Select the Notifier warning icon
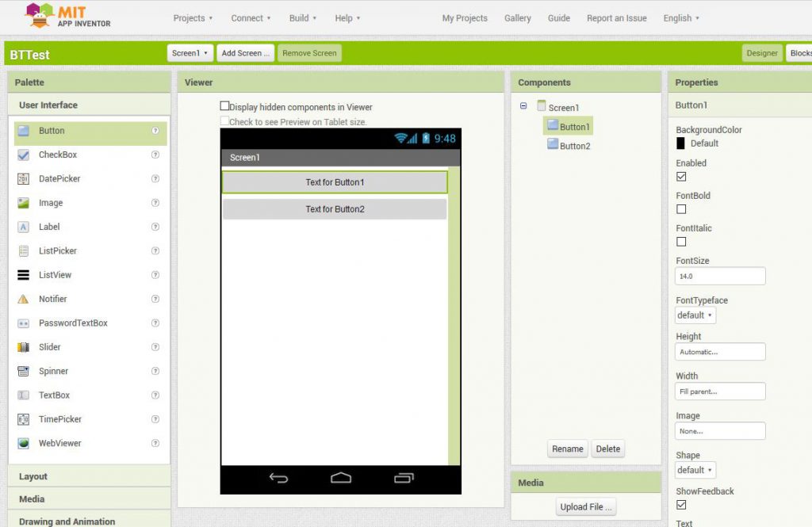The image size is (812, 527). [x=23, y=300]
